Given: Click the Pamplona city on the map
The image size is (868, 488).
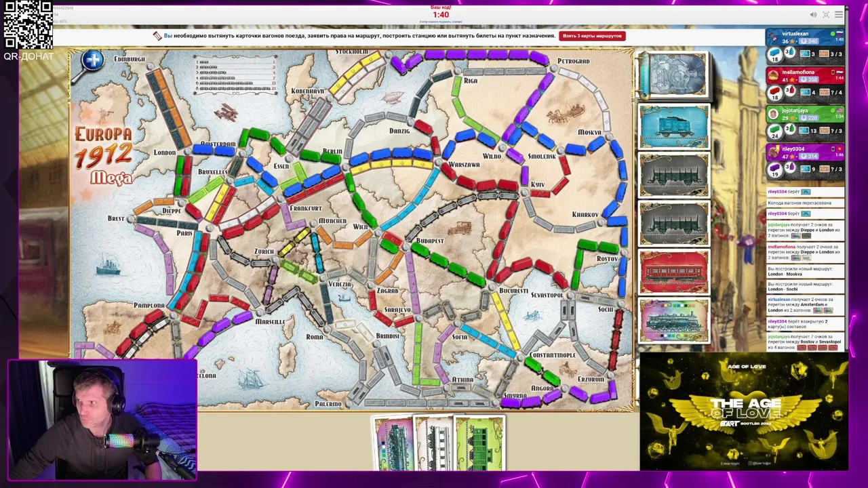Looking at the screenshot, I should [149, 306].
